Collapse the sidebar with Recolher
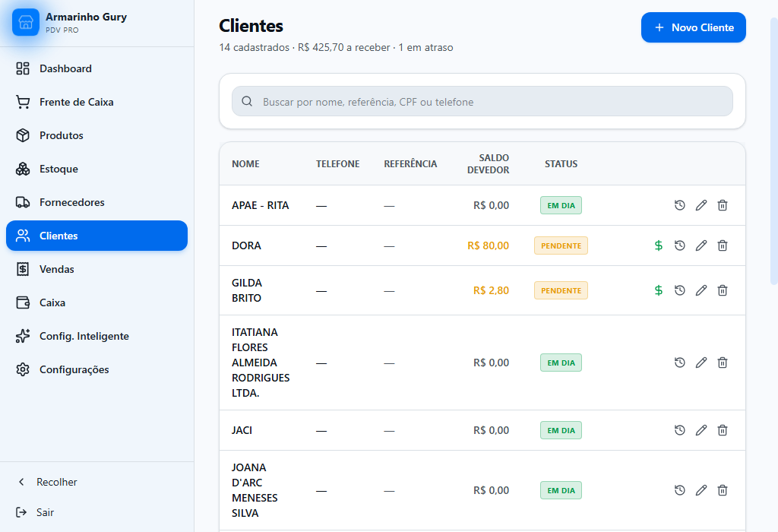Screen dimensions: 778x532 96,482
